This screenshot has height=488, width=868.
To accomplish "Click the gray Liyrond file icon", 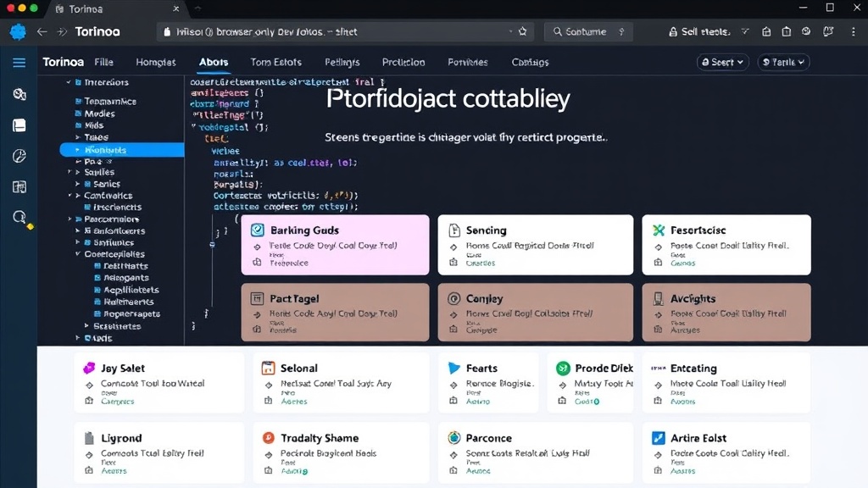I will pyautogui.click(x=89, y=438).
